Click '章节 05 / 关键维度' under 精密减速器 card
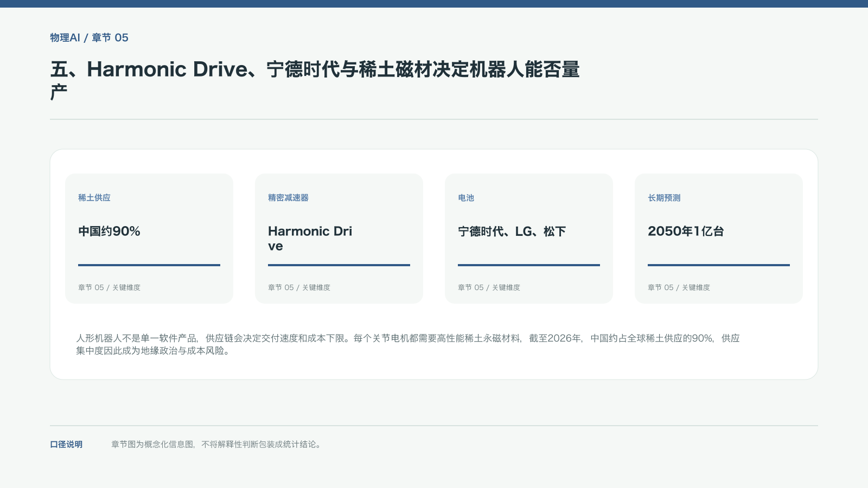 pos(299,287)
